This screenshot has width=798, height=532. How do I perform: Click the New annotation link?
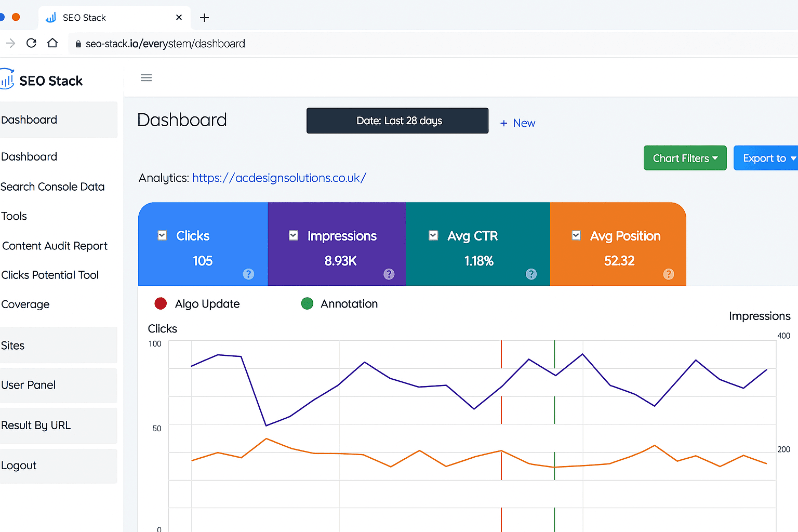(x=517, y=123)
